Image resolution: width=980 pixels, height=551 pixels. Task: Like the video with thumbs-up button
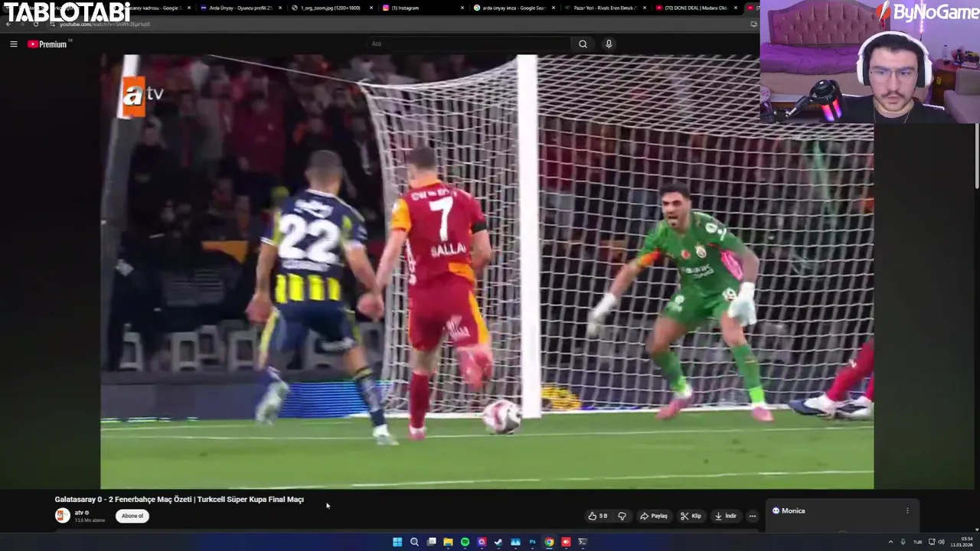(598, 516)
